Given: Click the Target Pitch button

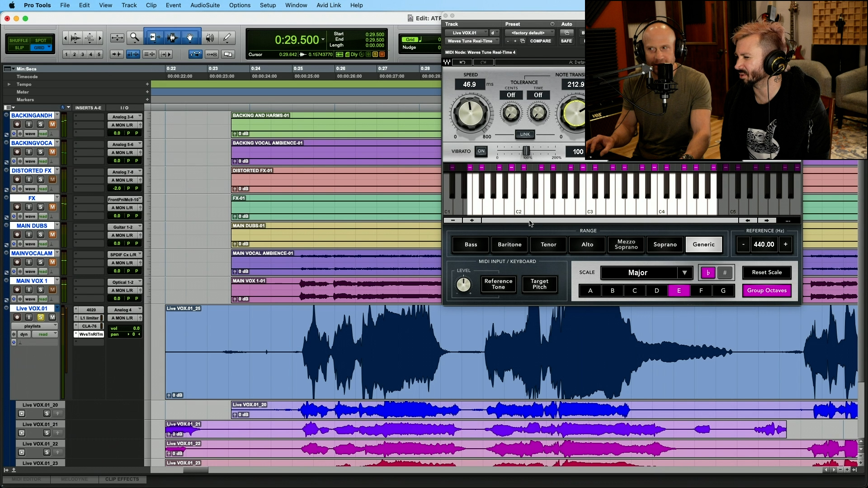Looking at the screenshot, I should click(539, 284).
